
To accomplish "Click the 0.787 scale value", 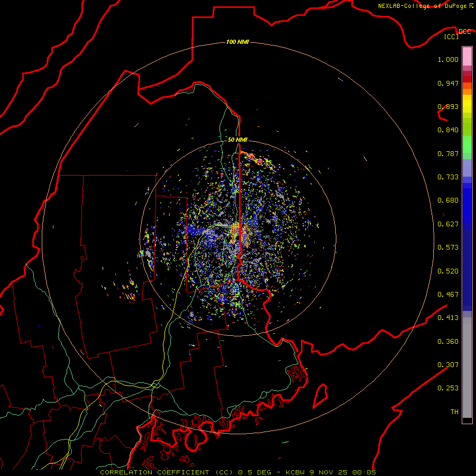I will point(448,153).
